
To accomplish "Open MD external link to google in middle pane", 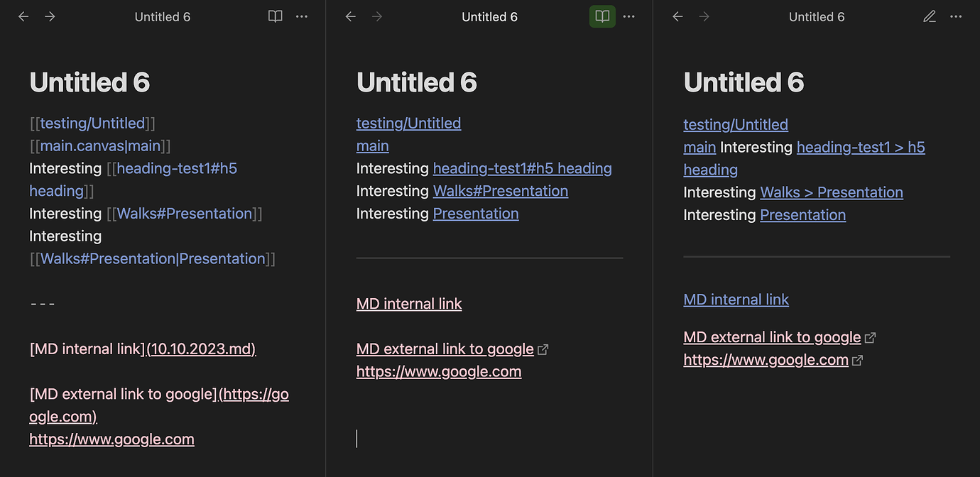I will point(445,349).
